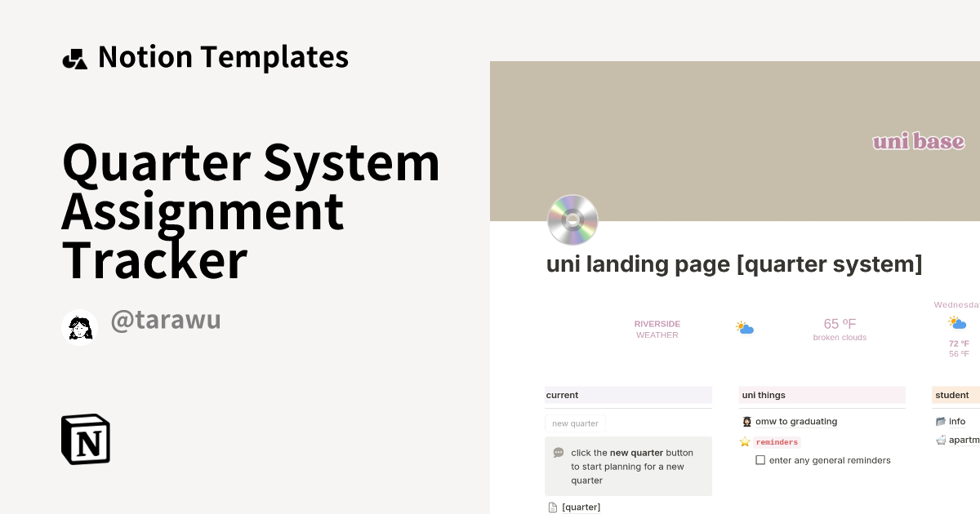
Task: Click the new quarter button
Action: [x=575, y=423]
